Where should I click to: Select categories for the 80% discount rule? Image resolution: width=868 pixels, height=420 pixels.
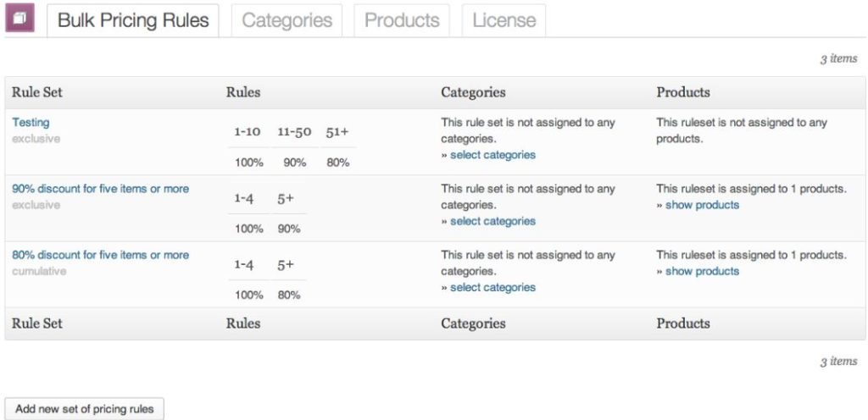[492, 287]
